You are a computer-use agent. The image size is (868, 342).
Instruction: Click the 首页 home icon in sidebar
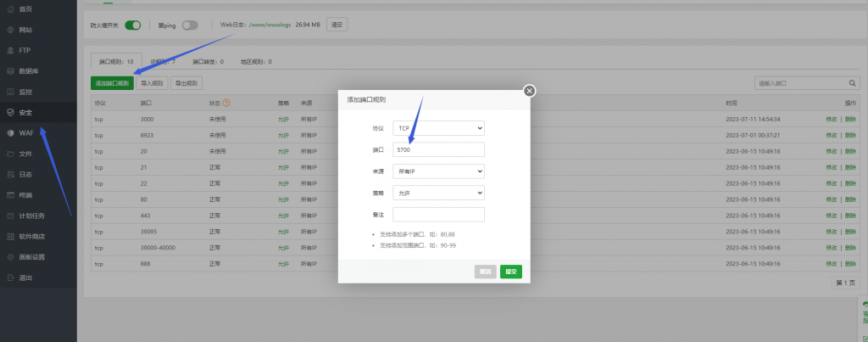(x=10, y=8)
